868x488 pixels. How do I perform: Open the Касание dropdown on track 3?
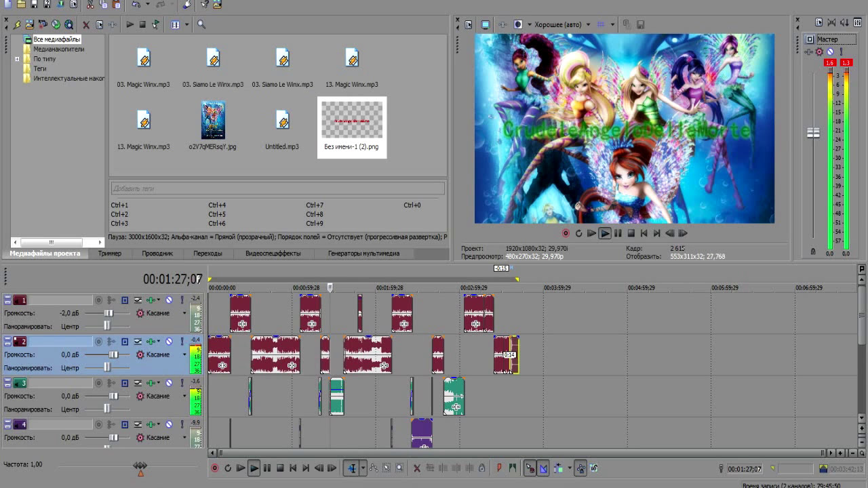pos(184,396)
